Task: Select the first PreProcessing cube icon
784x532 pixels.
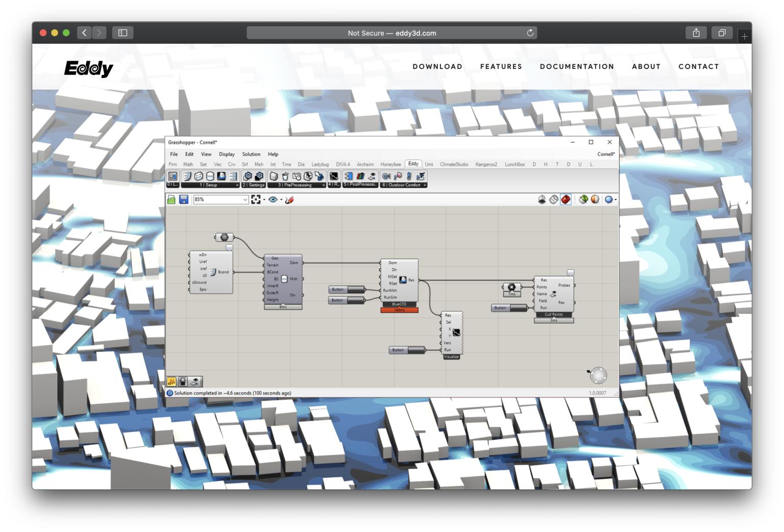Action: (x=274, y=176)
